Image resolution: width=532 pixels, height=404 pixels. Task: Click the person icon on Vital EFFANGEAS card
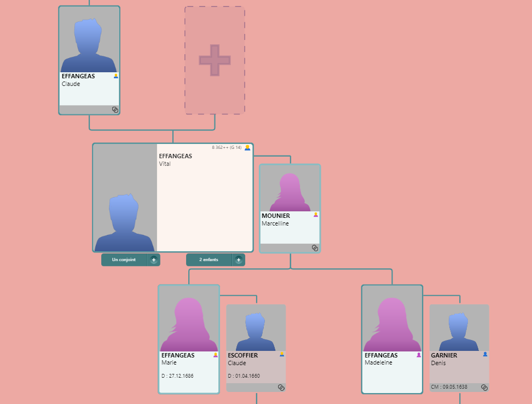point(247,147)
